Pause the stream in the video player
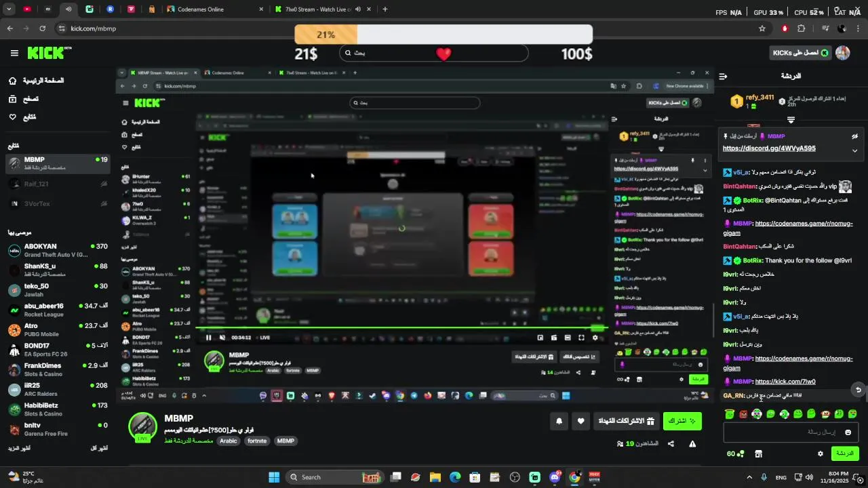The width and height of the screenshot is (868, 488). coord(208,338)
